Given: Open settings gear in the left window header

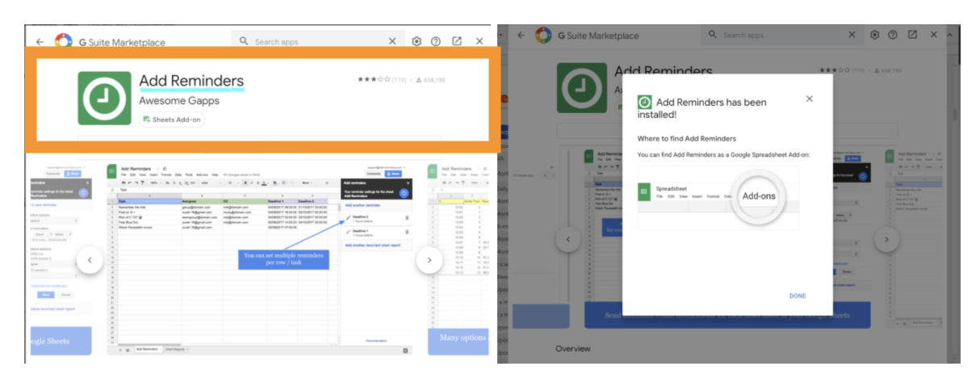Looking at the screenshot, I should point(417,41).
